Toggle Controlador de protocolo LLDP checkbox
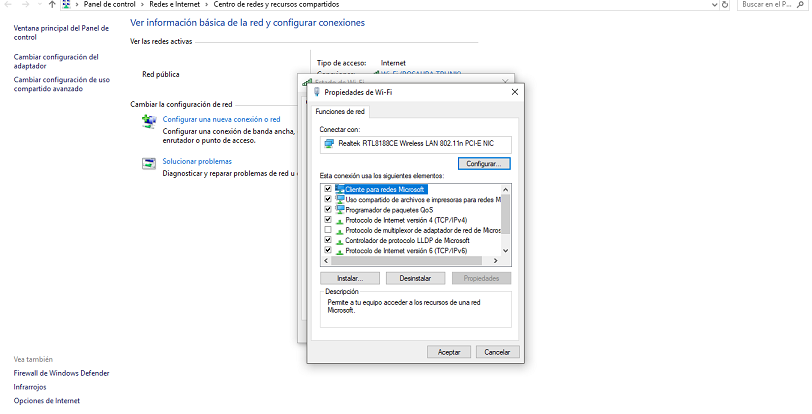 coord(328,240)
